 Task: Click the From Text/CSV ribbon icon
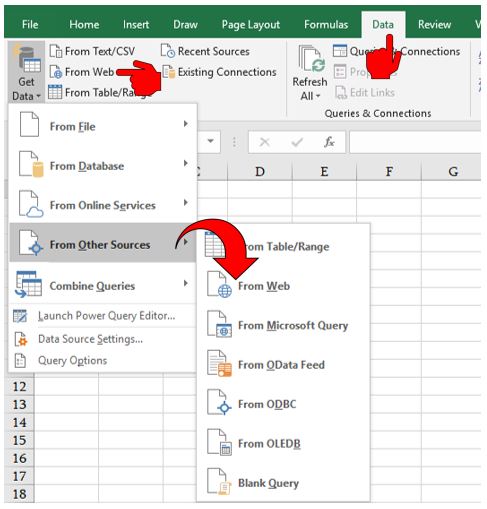coord(56,51)
